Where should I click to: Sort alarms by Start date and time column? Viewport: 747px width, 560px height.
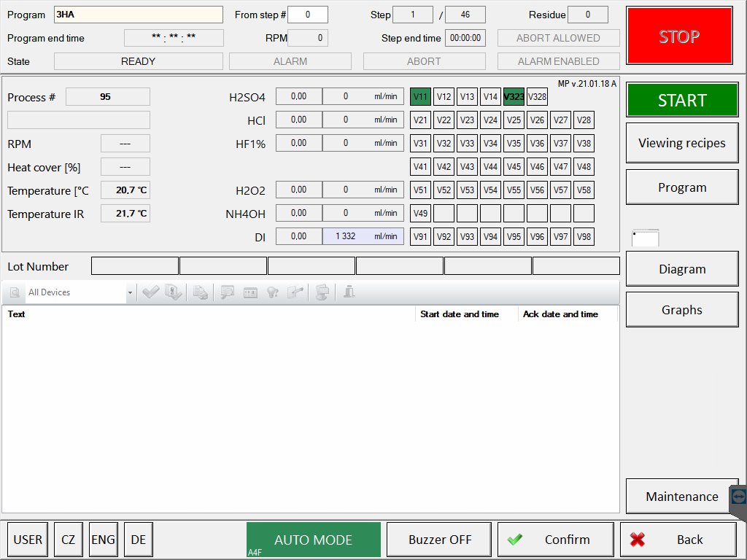[x=460, y=314]
